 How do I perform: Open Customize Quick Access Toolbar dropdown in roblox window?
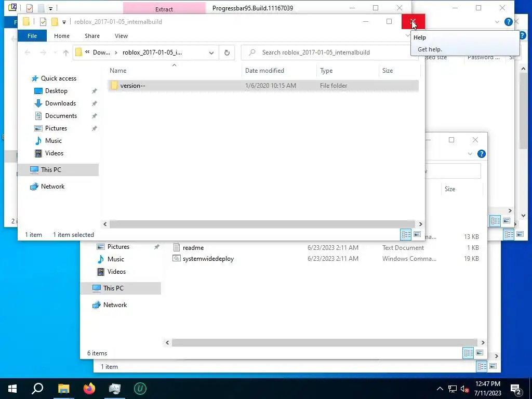(64, 22)
